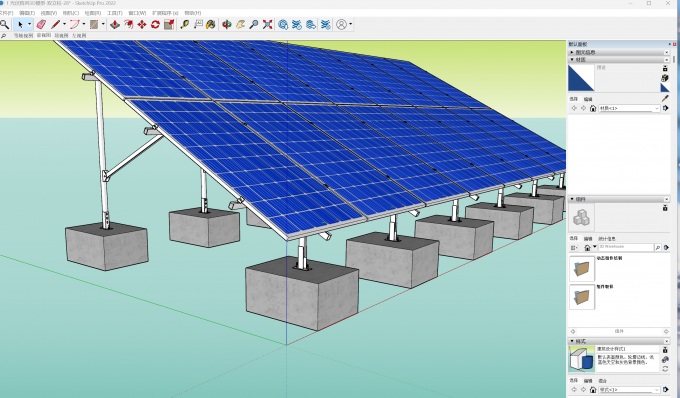This screenshot has width=680, height=398.
Task: Open the Window (W) menu
Action: click(137, 13)
